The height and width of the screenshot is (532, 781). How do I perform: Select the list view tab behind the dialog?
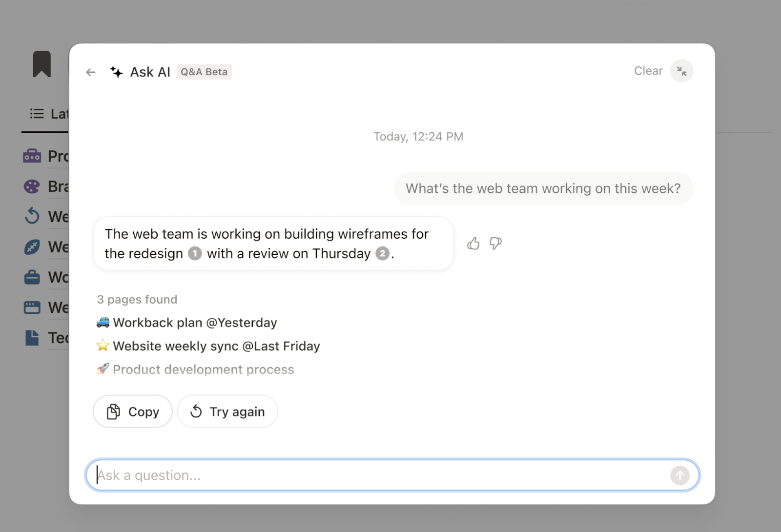46,114
